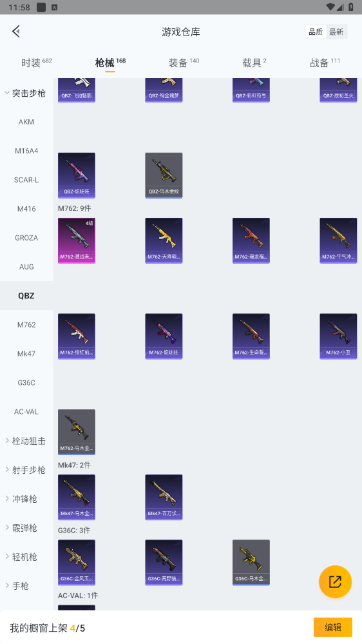
Task: Select M416 in the sidebar
Action: coord(26,209)
